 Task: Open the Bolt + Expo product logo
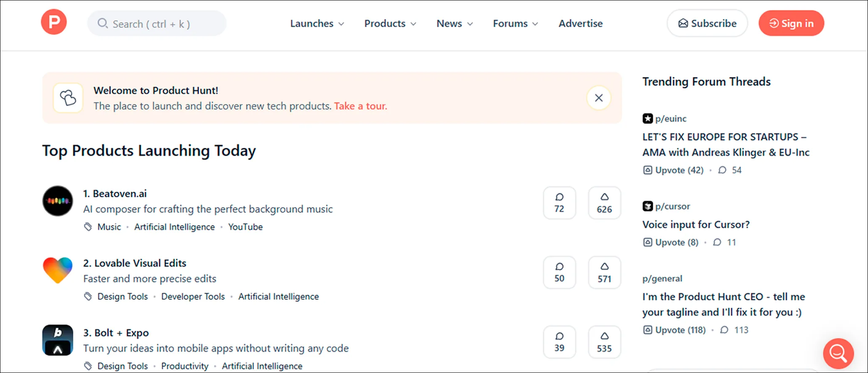point(58,340)
